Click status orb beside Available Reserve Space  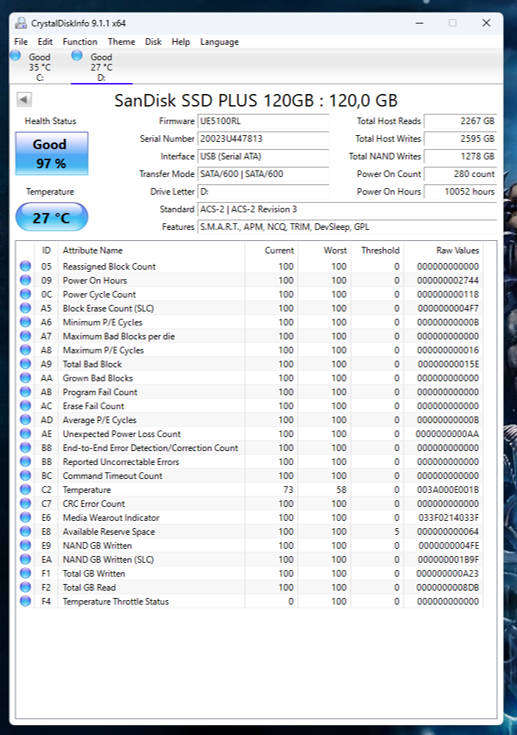click(26, 532)
